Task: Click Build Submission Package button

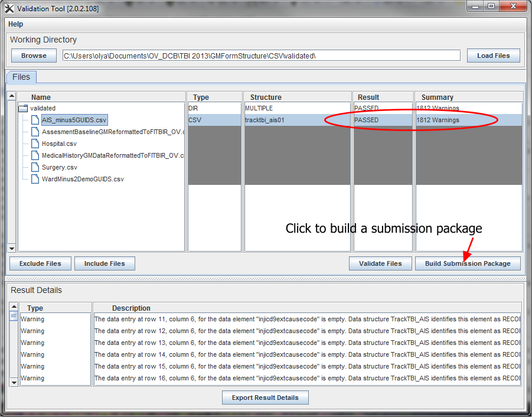Action: tap(468, 263)
